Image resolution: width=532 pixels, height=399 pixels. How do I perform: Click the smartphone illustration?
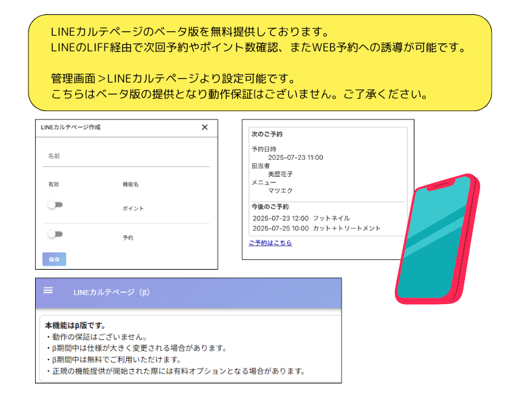point(438,239)
